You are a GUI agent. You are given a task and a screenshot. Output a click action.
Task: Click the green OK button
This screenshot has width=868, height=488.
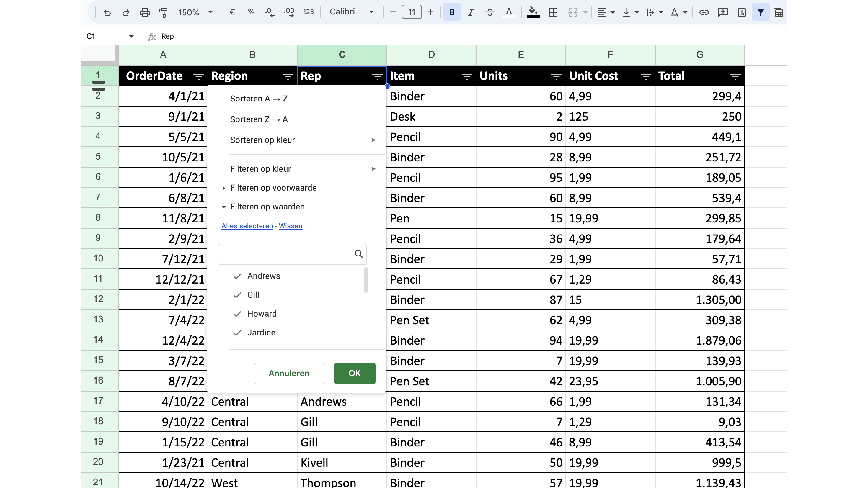coord(354,373)
